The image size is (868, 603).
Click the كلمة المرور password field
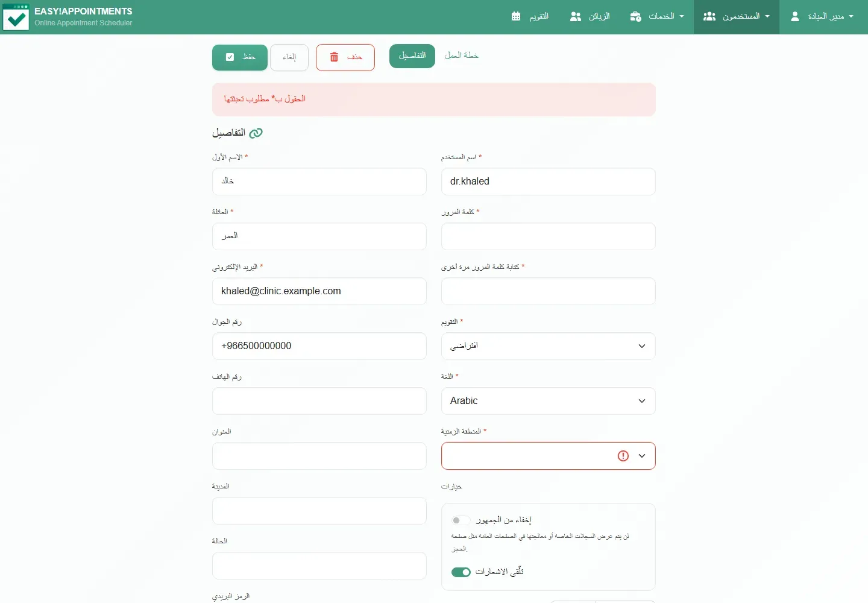click(x=549, y=236)
